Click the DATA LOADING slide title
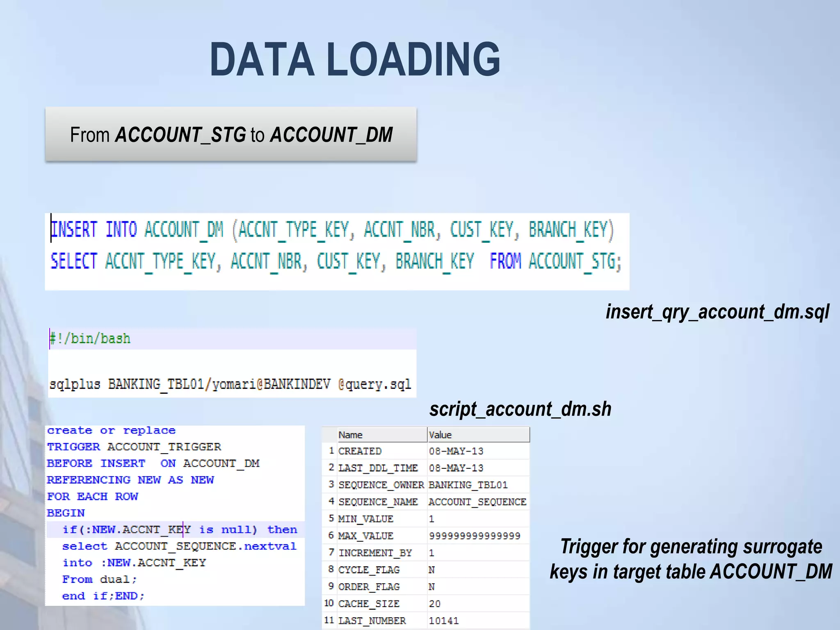 point(355,59)
